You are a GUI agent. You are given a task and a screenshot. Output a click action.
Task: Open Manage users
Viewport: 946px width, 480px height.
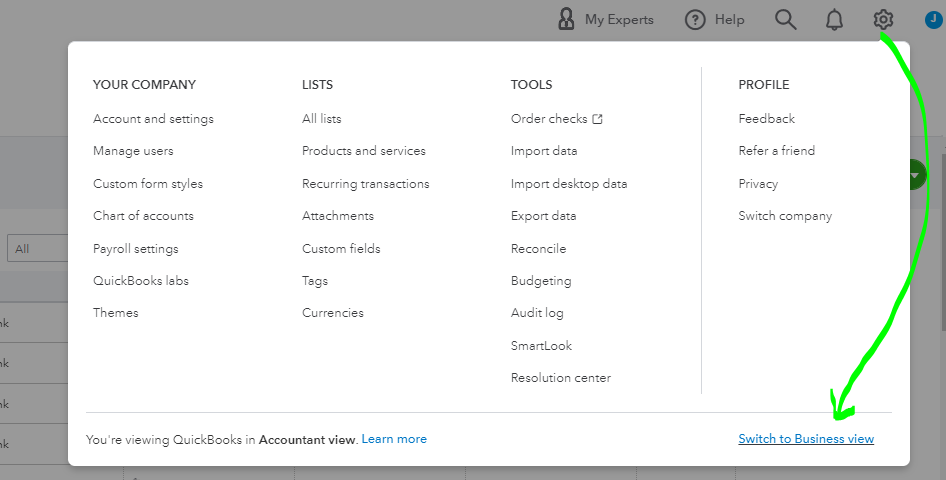(x=133, y=151)
